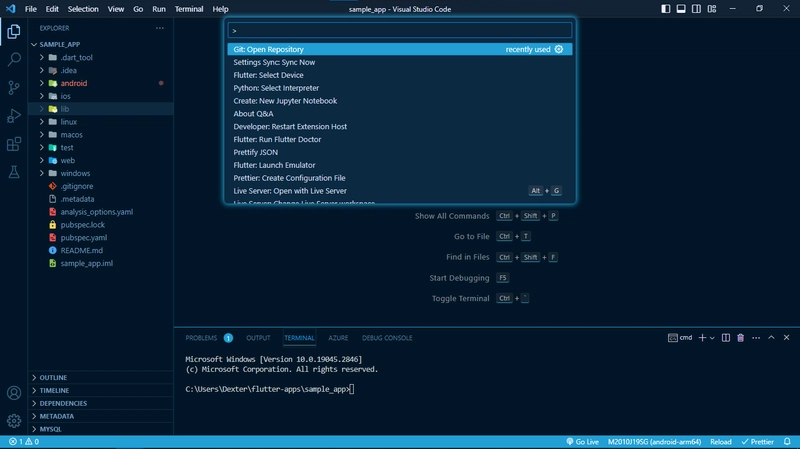Switch to the PROBLEMS tab
800x449 pixels.
tap(201, 338)
